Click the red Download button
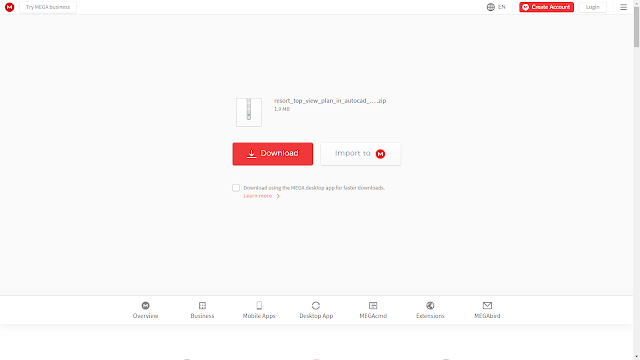The height and width of the screenshot is (360, 640). [x=273, y=154]
